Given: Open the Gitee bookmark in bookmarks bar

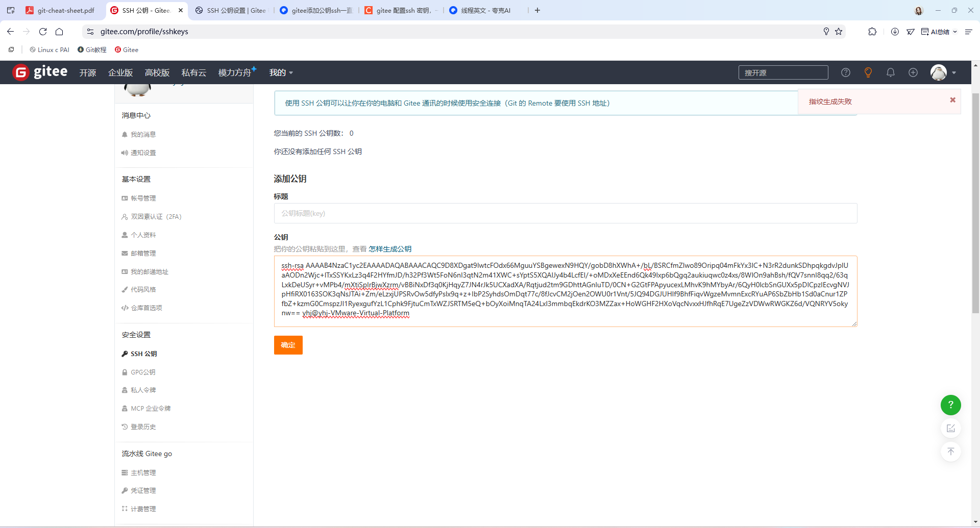Looking at the screenshot, I should [127, 49].
